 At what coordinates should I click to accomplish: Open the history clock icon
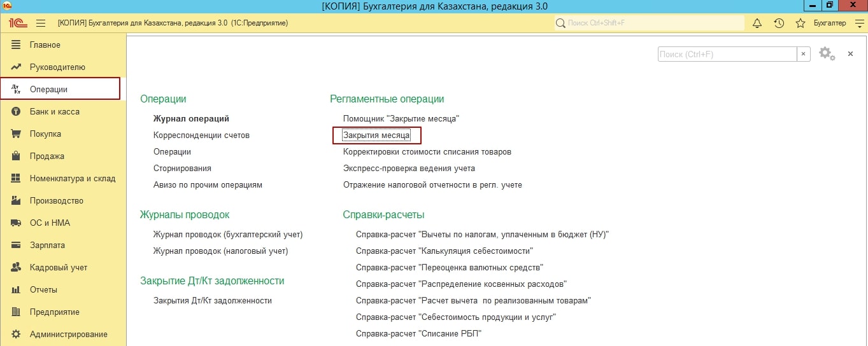tap(779, 23)
